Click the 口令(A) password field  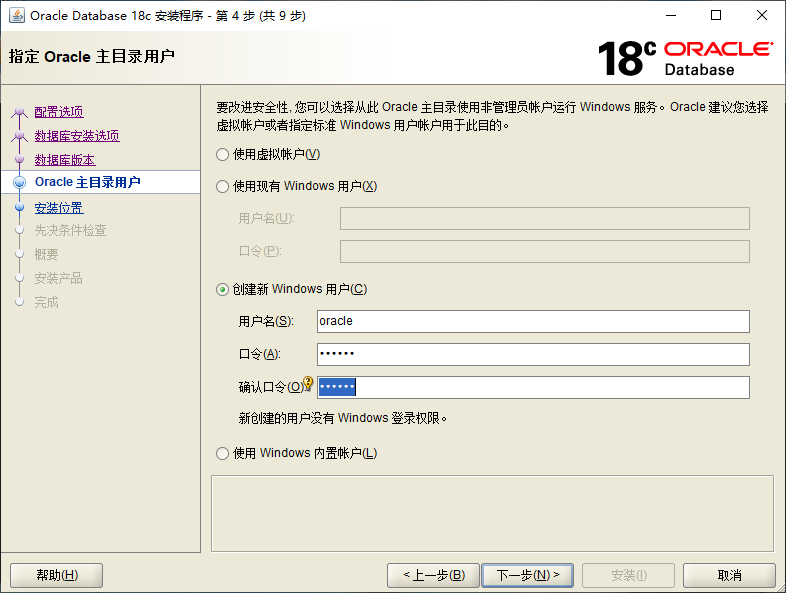[533, 354]
